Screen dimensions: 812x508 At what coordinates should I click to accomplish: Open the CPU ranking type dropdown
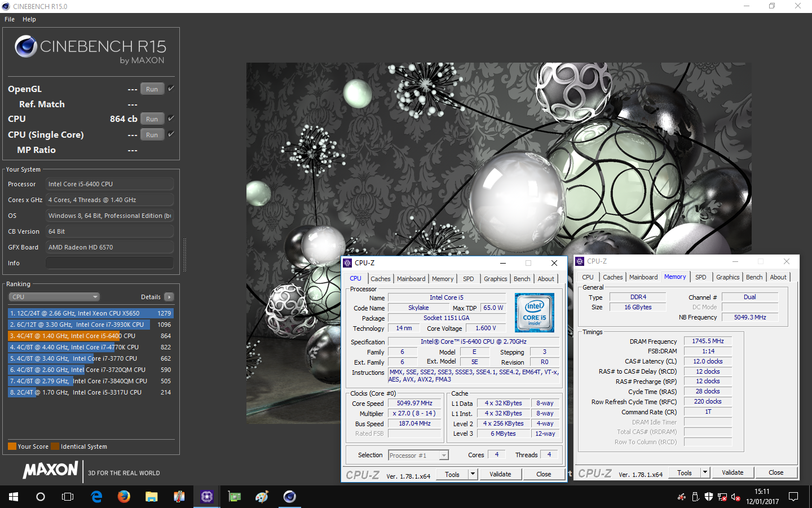click(54, 297)
